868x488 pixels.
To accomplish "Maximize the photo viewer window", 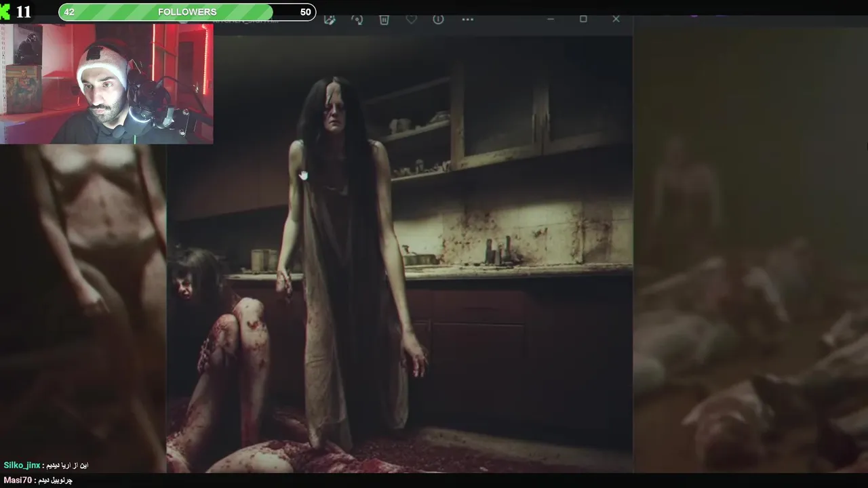I will (583, 19).
